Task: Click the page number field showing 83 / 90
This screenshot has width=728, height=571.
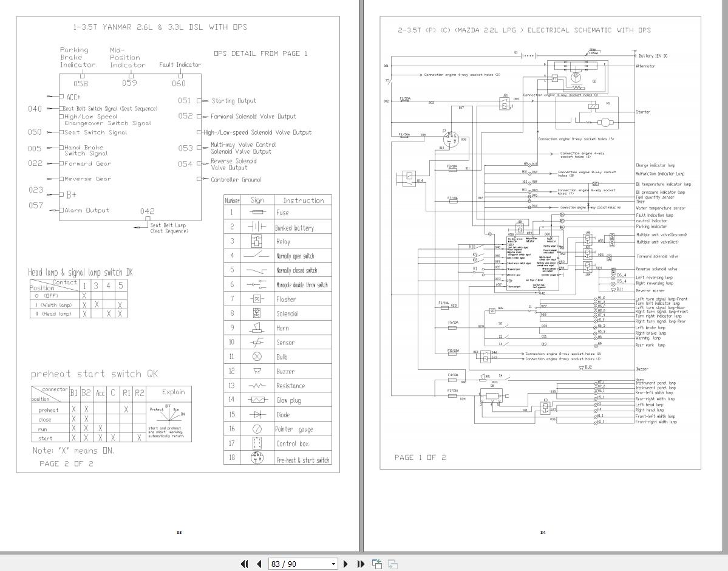Action: (299, 564)
